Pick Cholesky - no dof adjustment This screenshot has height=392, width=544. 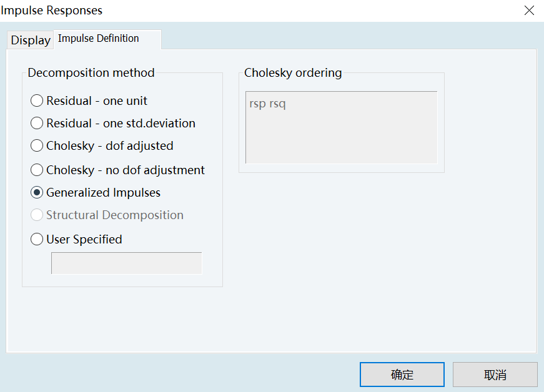pyautogui.click(x=37, y=170)
